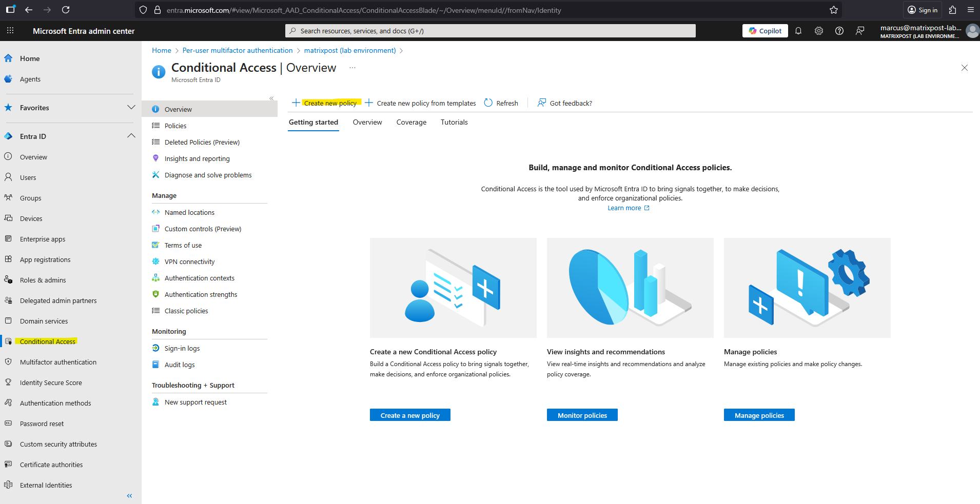Collapse the Conditional Access blade menu
The width and height of the screenshot is (980, 504).
click(271, 98)
